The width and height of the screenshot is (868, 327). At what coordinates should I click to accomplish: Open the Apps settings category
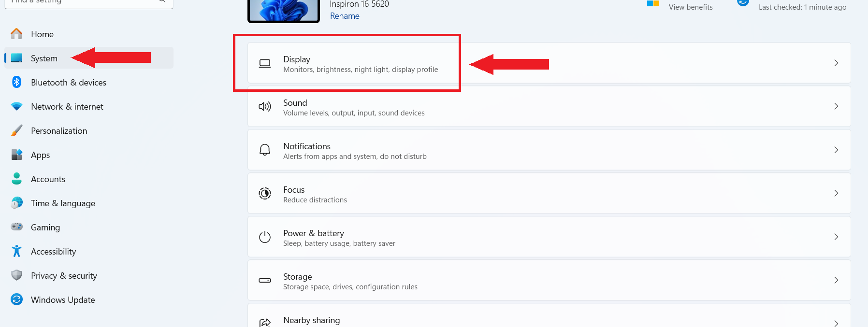[40, 155]
